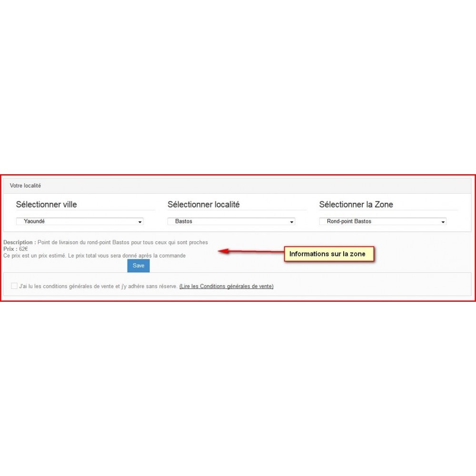Click the Description bold label
The image size is (476, 476).
(20, 242)
